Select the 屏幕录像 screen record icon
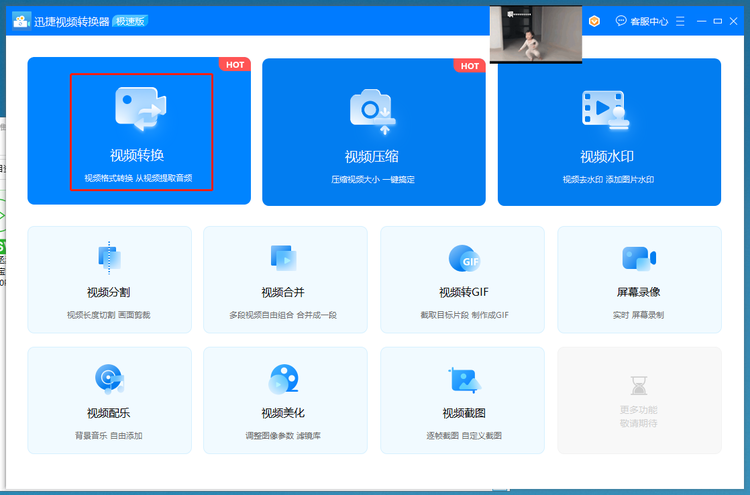Image resolution: width=750 pixels, height=495 pixels. pyautogui.click(x=639, y=259)
